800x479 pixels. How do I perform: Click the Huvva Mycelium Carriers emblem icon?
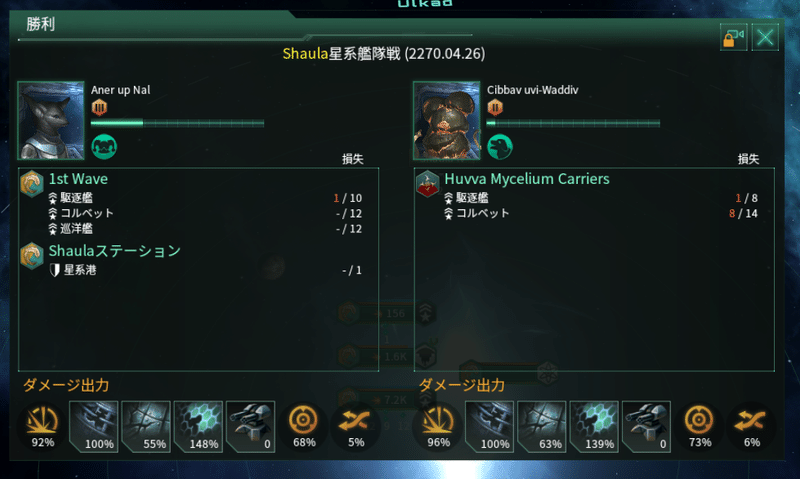pyautogui.click(x=428, y=184)
